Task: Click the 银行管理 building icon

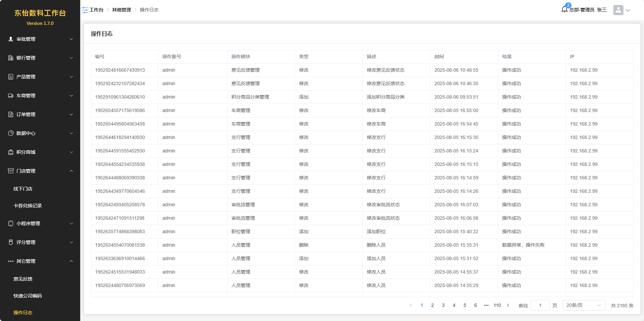Action: [11, 58]
